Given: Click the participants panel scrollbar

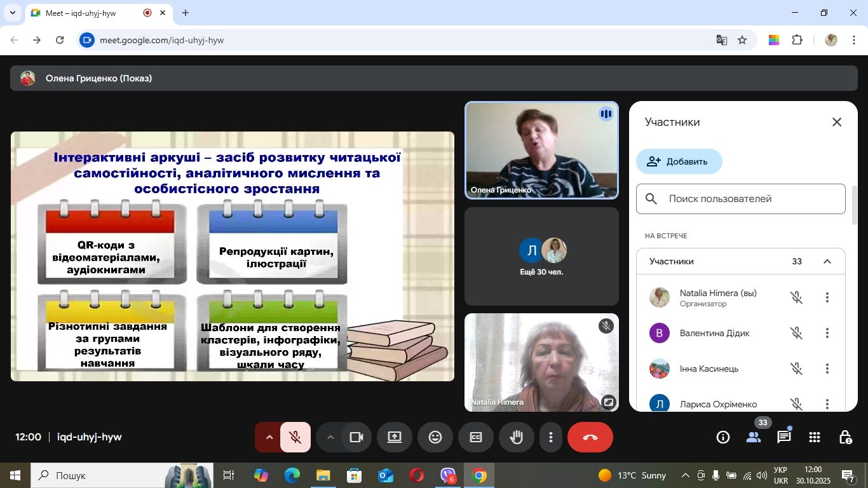Looking at the screenshot, I should coord(855,206).
